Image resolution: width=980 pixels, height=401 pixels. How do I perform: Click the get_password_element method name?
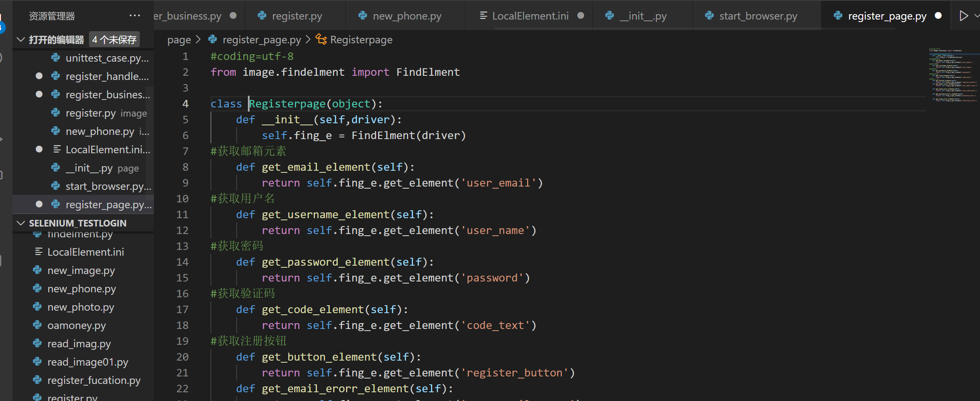[325, 262]
